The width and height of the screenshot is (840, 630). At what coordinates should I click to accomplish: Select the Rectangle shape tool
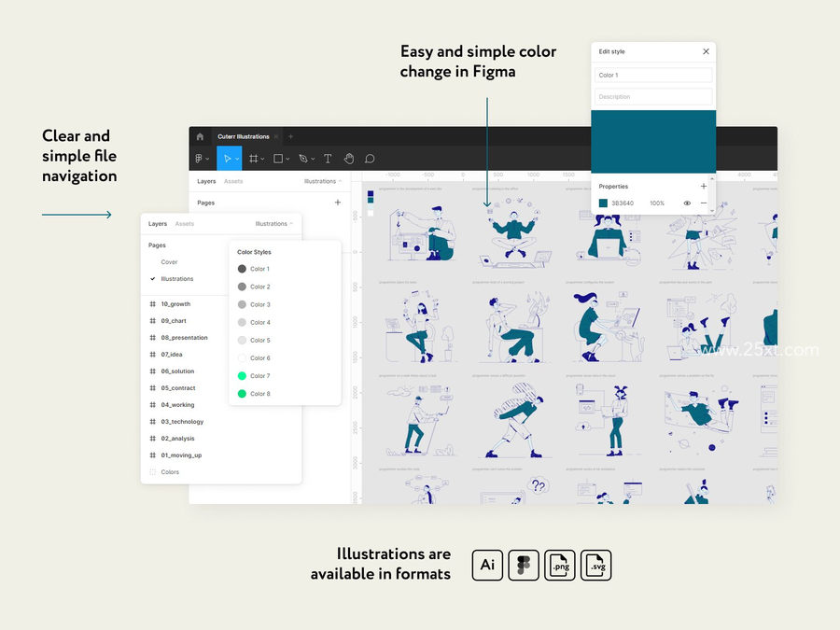[278, 159]
